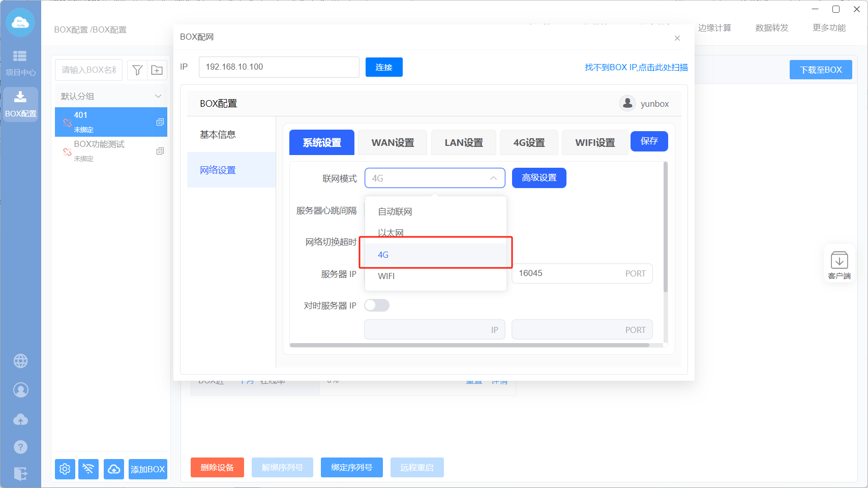Click the filter funnel icon

coord(137,70)
